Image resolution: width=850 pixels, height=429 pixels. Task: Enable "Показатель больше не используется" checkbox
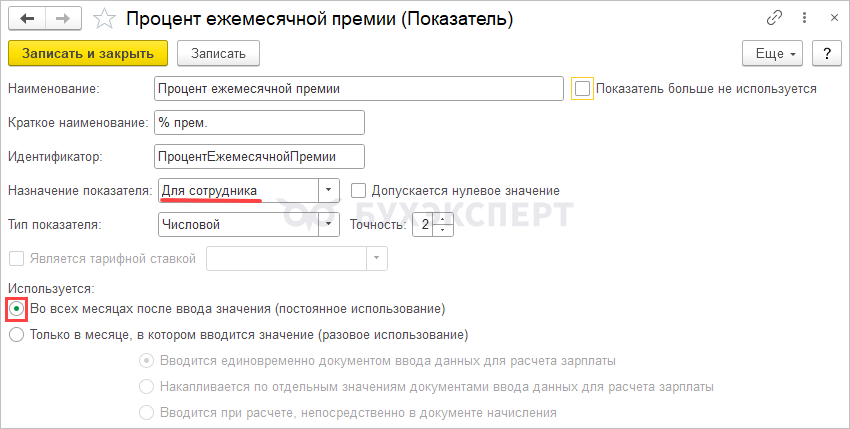point(583,88)
